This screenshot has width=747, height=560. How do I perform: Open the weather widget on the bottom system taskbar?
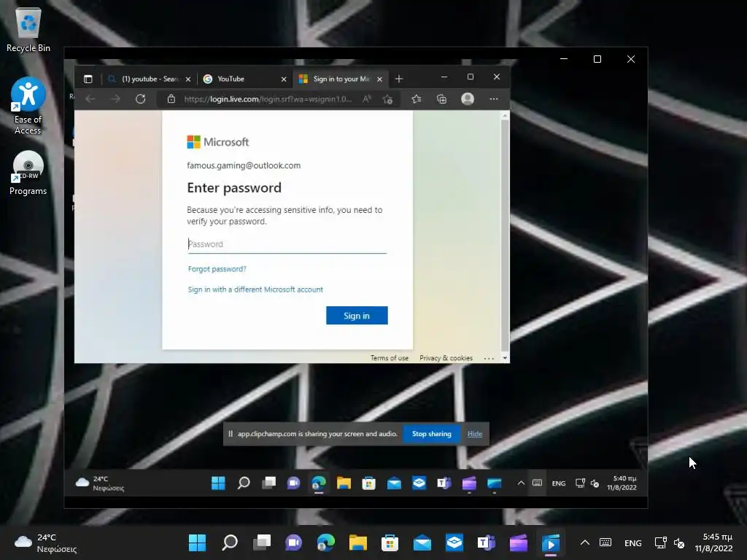(46, 542)
